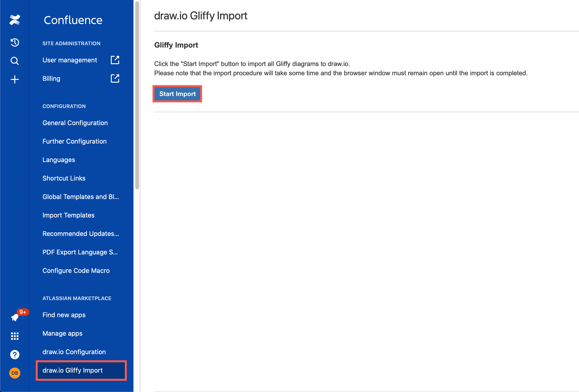The width and height of the screenshot is (579, 392).
Task: Open Recommended Updates settings
Action: point(81,233)
